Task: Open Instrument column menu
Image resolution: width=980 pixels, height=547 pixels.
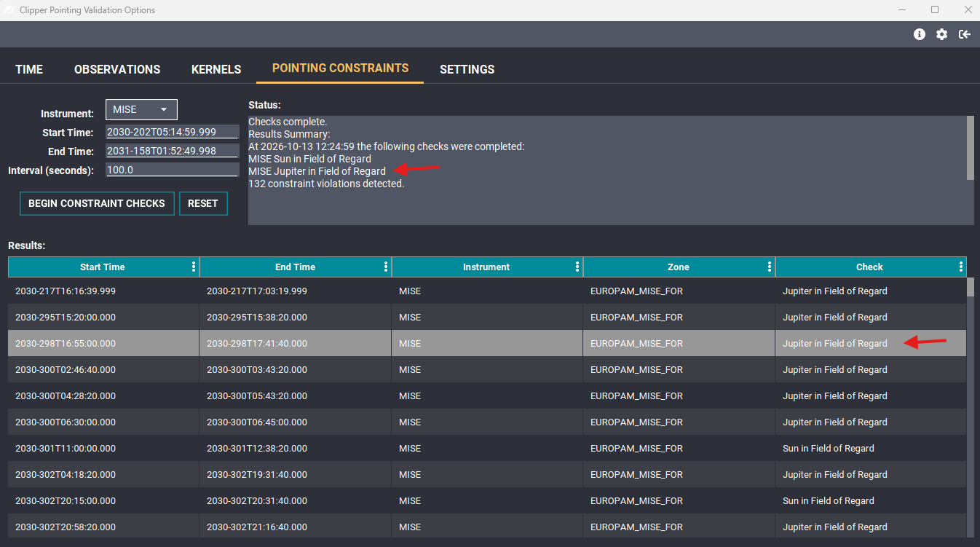Action: (x=577, y=267)
